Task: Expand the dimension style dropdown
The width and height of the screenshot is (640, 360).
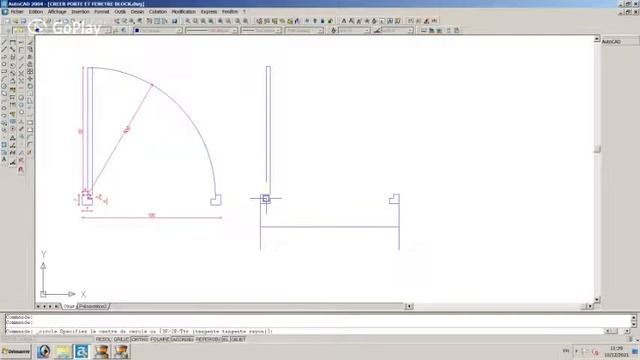Action: [410, 31]
